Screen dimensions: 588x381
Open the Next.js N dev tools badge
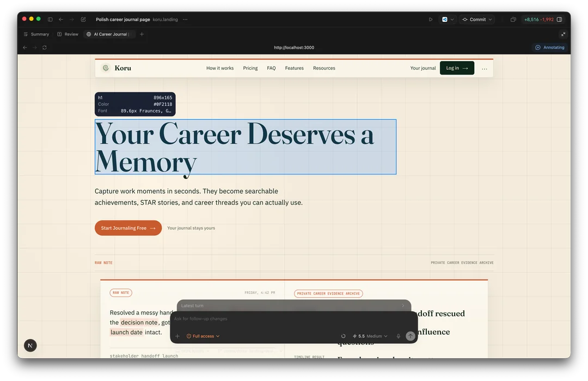tap(30, 346)
